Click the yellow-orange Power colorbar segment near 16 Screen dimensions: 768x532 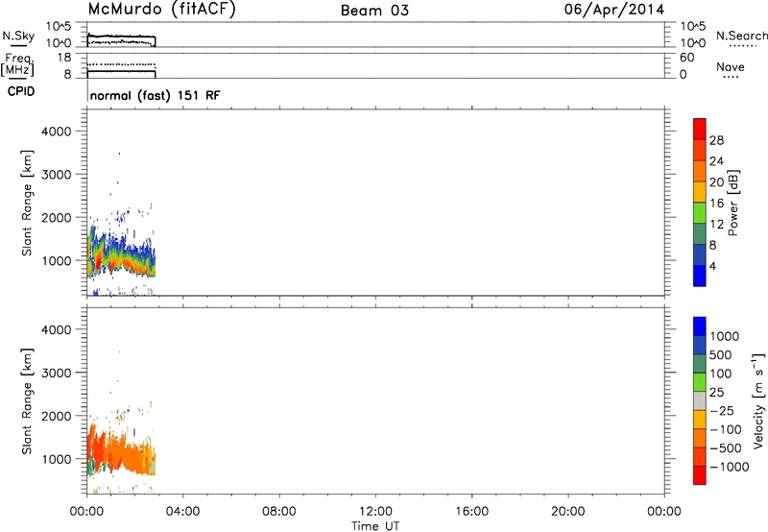pyautogui.click(x=700, y=191)
